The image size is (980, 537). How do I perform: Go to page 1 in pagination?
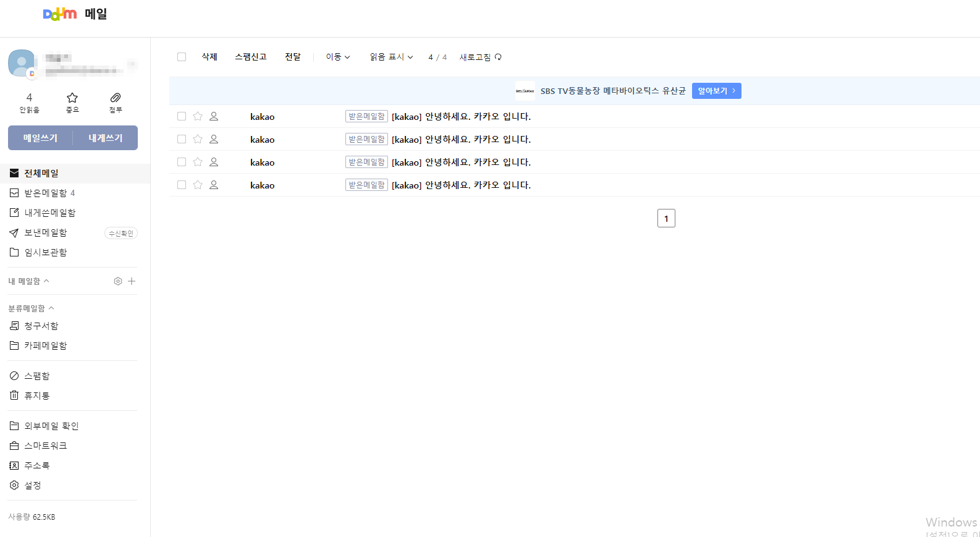click(x=666, y=218)
